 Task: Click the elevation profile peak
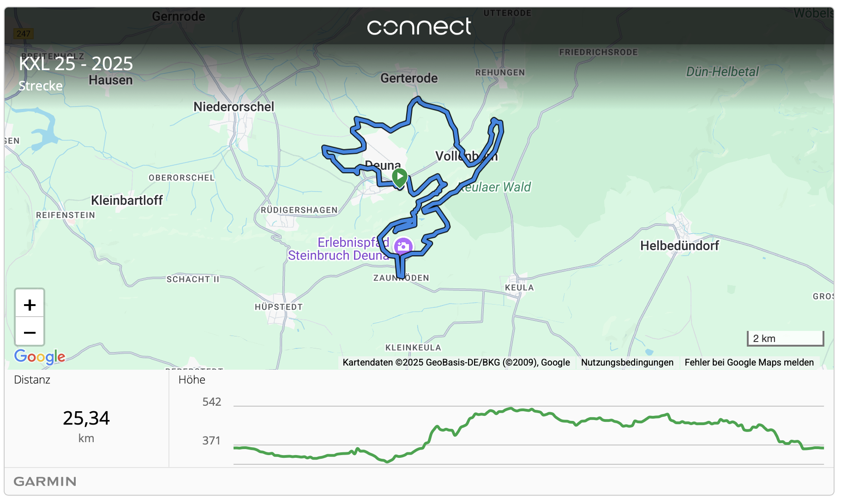pos(511,408)
